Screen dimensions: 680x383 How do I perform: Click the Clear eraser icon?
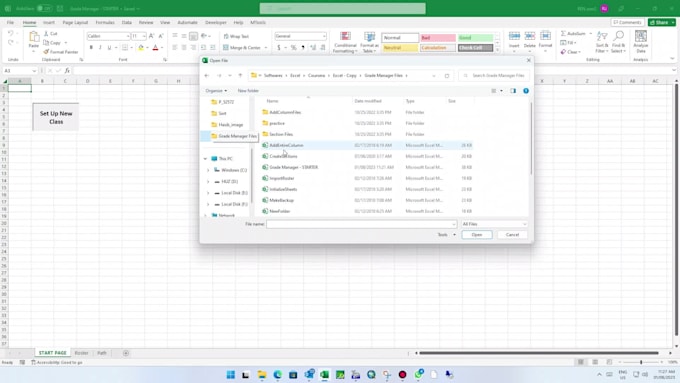[x=563, y=52]
